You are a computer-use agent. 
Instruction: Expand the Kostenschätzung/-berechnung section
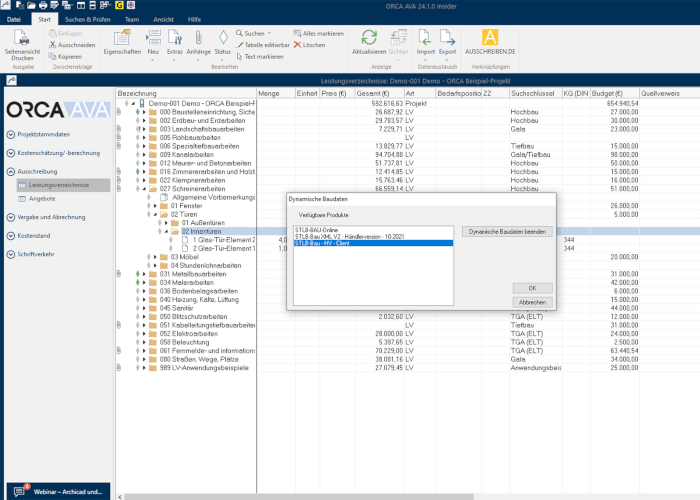(54, 153)
